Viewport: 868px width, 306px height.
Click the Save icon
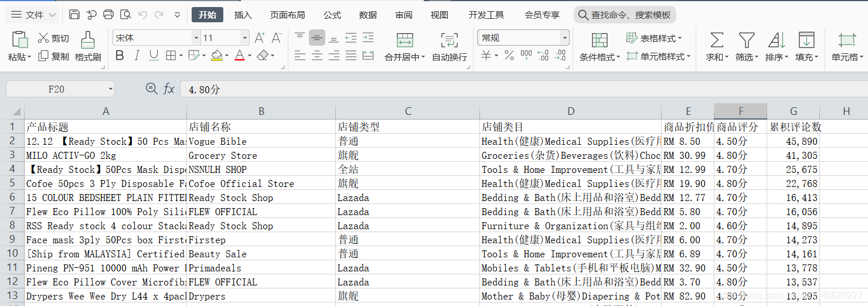pyautogui.click(x=74, y=15)
